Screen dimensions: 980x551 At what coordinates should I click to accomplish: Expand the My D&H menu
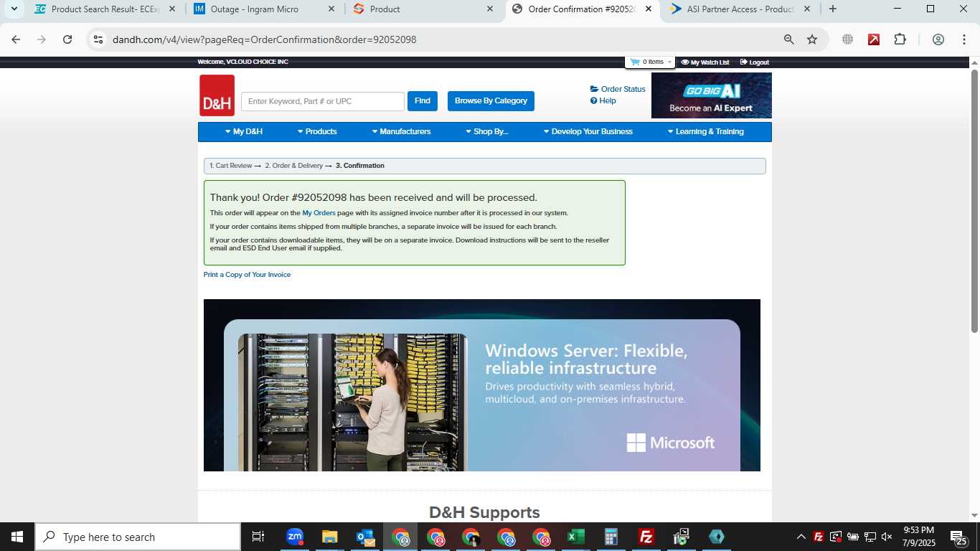pos(244,132)
